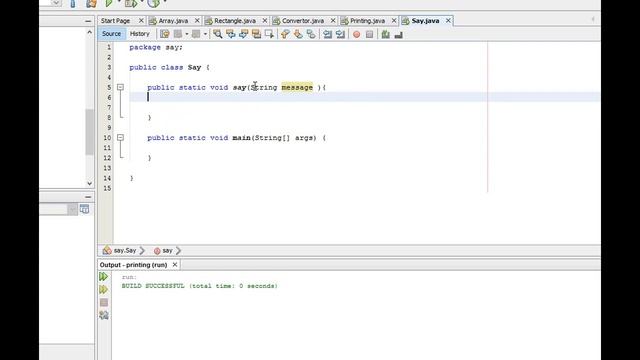The width and height of the screenshot is (640, 360).
Task: Collapse the say method code fold
Action: point(120,87)
